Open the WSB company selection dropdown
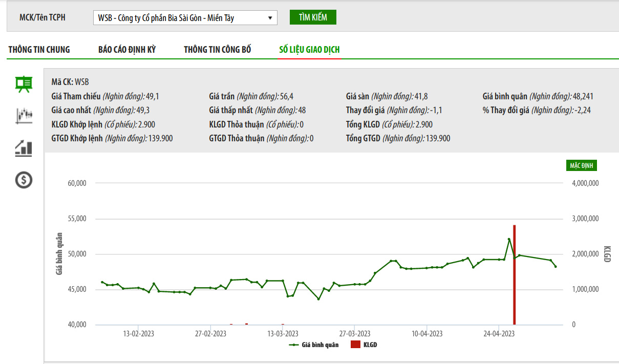Screen dimensions: 619x364 (185, 18)
